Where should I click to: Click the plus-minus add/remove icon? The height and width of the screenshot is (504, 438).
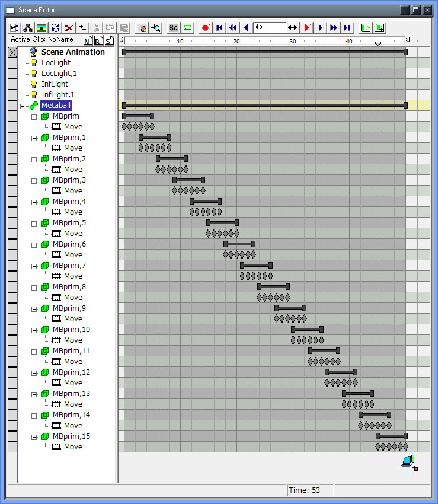point(82,28)
